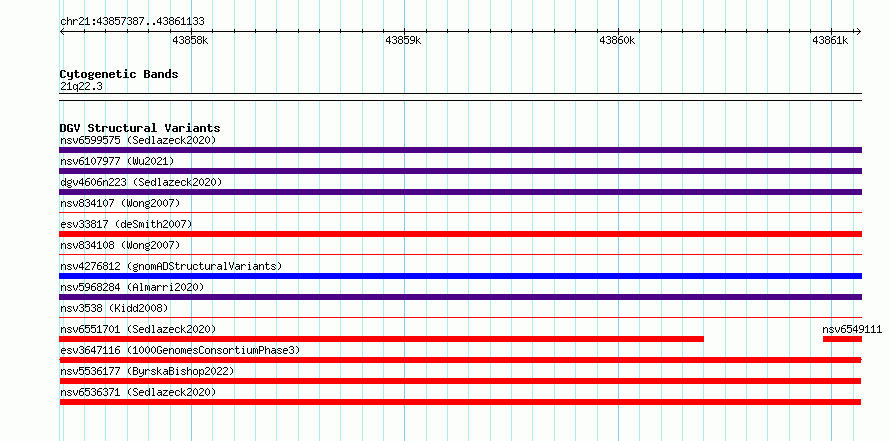Select the red bar under esv3647116

point(460,360)
